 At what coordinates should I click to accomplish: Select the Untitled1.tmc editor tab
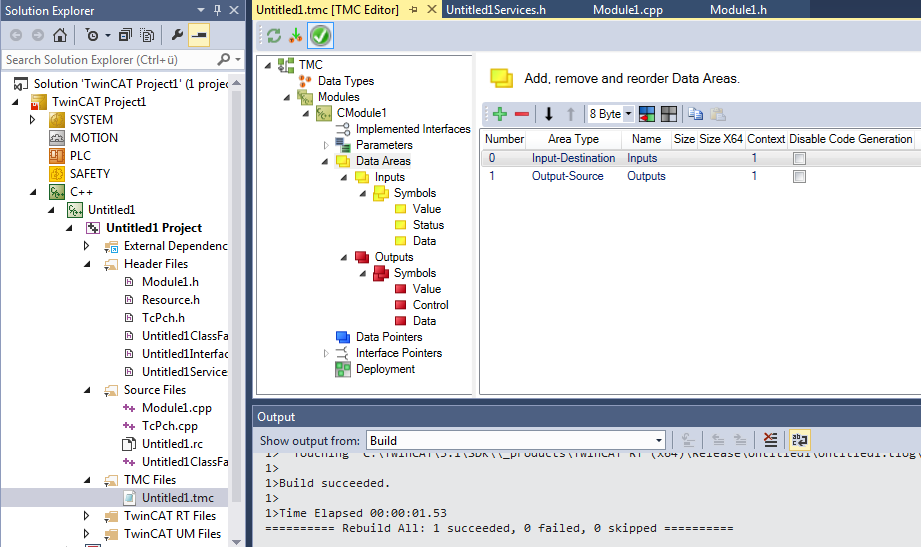[327, 9]
